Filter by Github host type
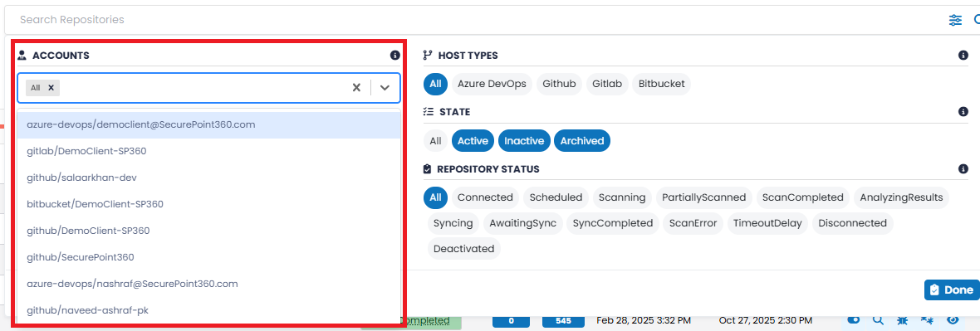This screenshot has height=331, width=980. [560, 84]
